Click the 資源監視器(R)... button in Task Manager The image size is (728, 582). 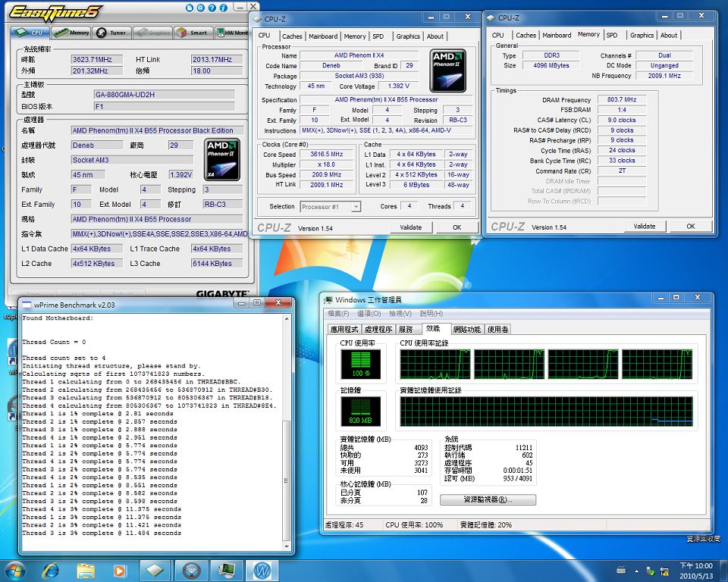[x=488, y=500]
